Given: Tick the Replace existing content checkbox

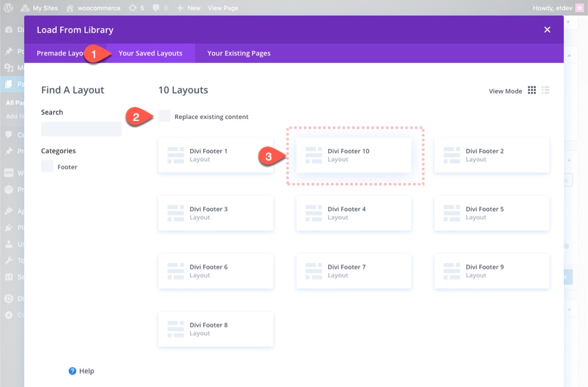Looking at the screenshot, I should 164,116.
